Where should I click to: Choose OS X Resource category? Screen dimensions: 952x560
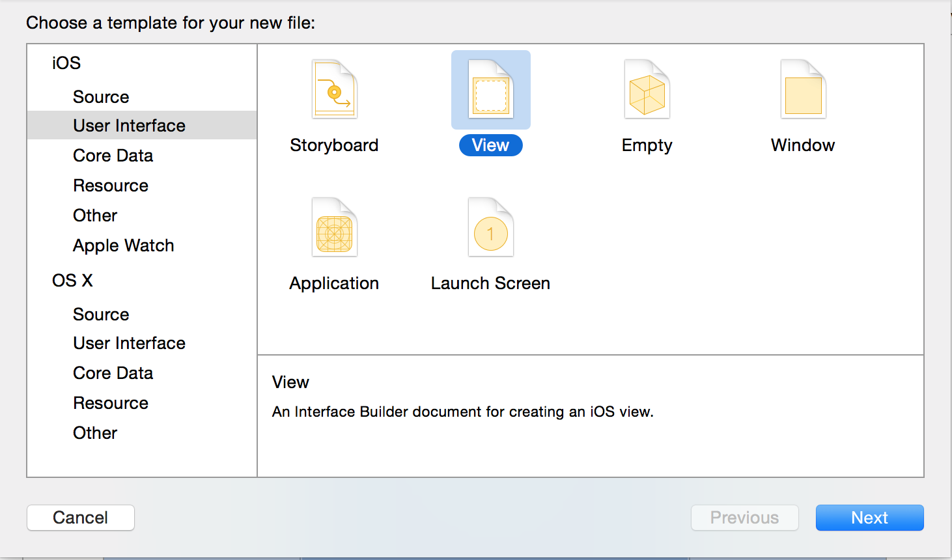click(x=111, y=403)
